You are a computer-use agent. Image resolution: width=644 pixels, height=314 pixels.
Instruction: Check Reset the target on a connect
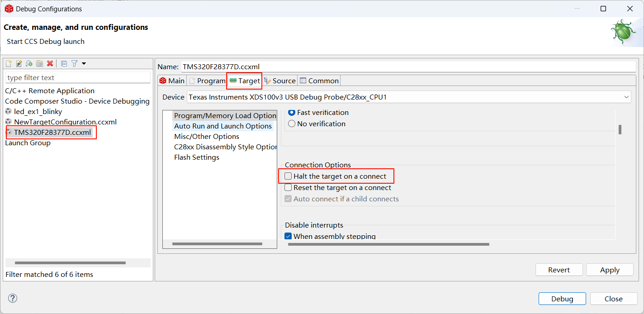pyautogui.click(x=288, y=187)
